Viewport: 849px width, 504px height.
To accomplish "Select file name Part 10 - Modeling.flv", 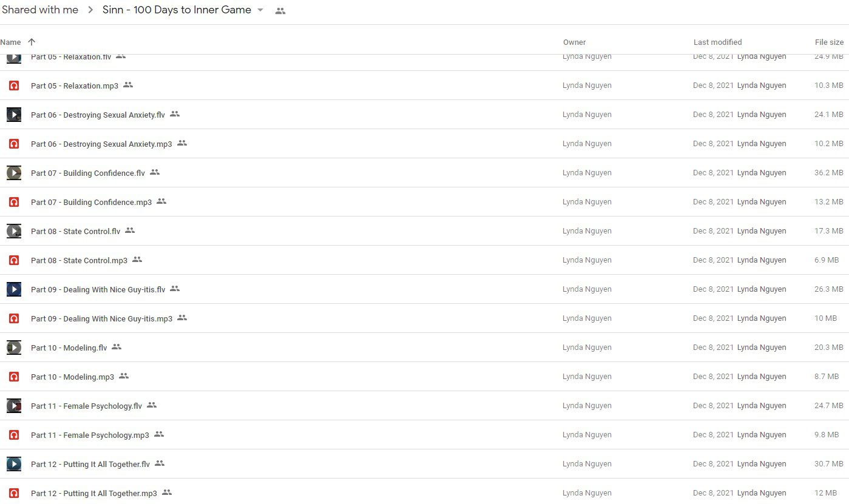I will tap(69, 348).
